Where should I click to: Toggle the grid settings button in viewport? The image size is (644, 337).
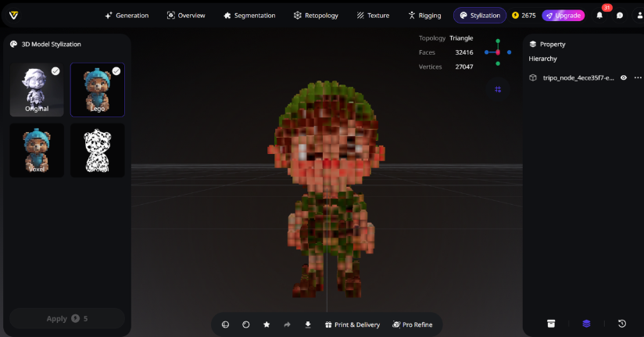[x=498, y=89]
